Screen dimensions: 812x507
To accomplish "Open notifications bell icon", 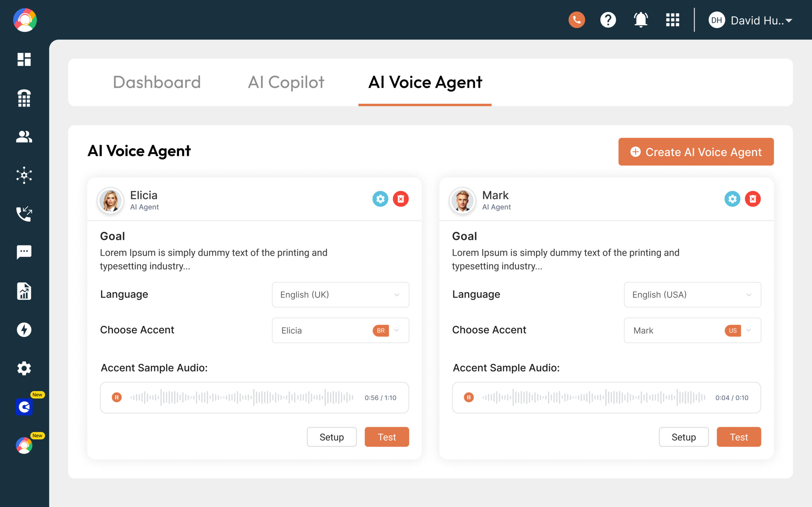I will 640,20.
